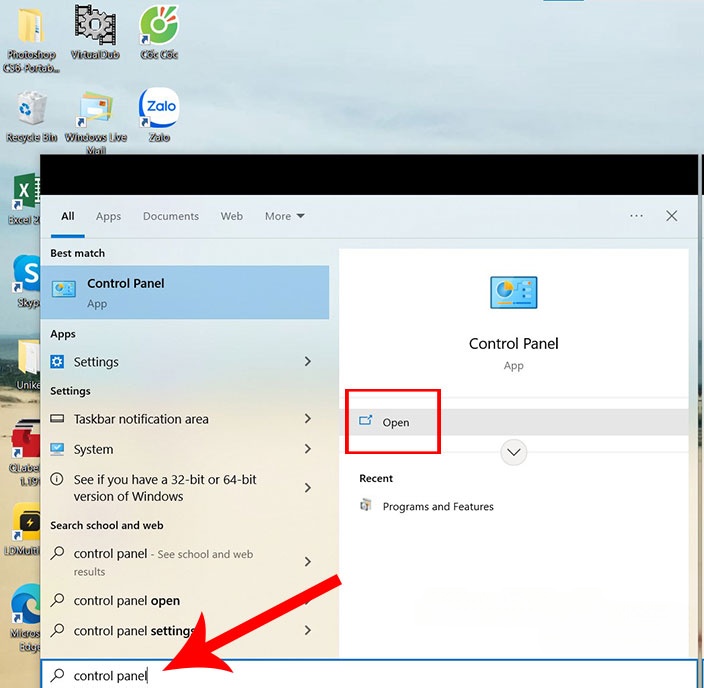The width and height of the screenshot is (704, 688).
Task: Launch the Windows Live Mail shortcut
Action: [x=96, y=121]
